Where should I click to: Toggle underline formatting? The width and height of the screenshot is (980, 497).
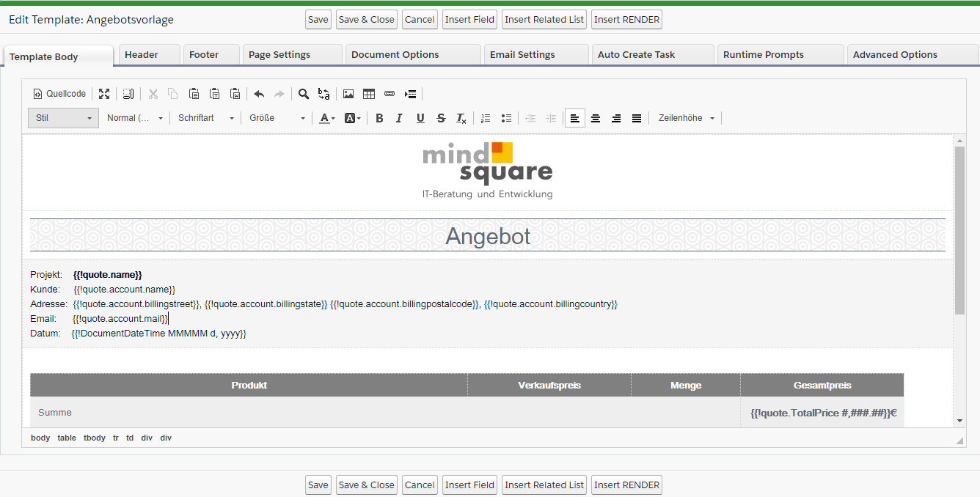pos(420,118)
